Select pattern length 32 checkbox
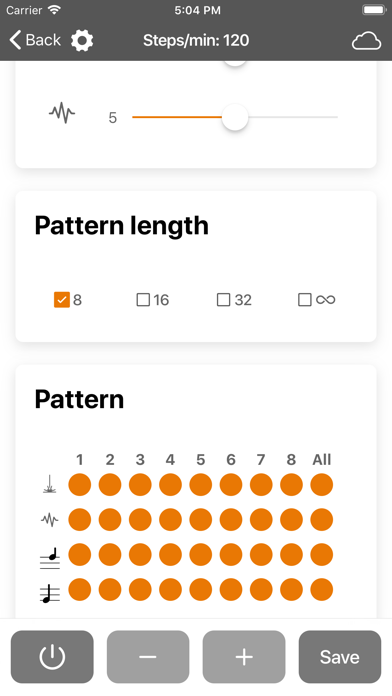This screenshot has height=696, width=392. [x=223, y=300]
